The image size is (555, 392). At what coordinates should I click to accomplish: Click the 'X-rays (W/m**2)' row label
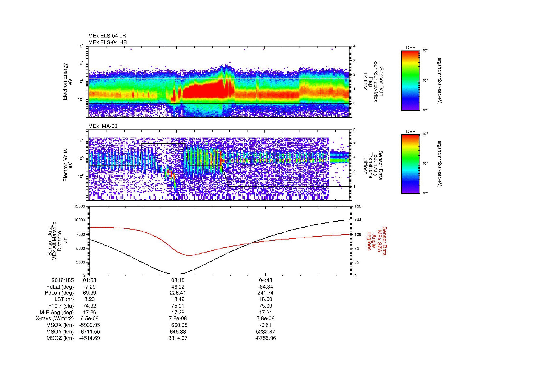click(x=55, y=318)
